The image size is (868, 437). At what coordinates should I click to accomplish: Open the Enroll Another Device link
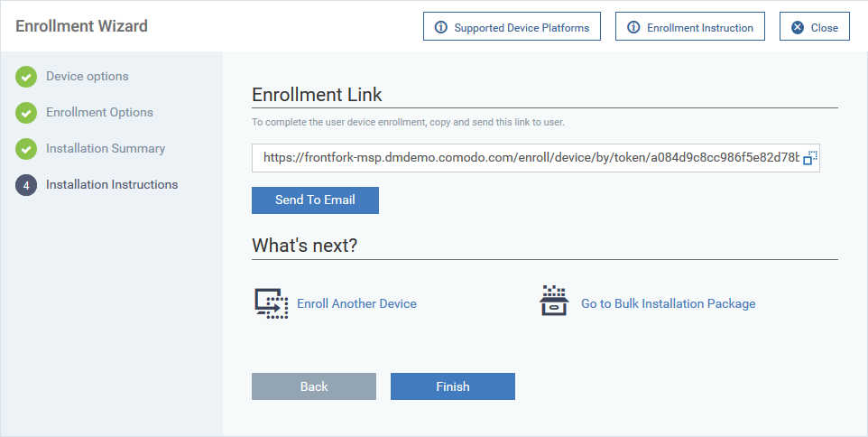point(357,303)
